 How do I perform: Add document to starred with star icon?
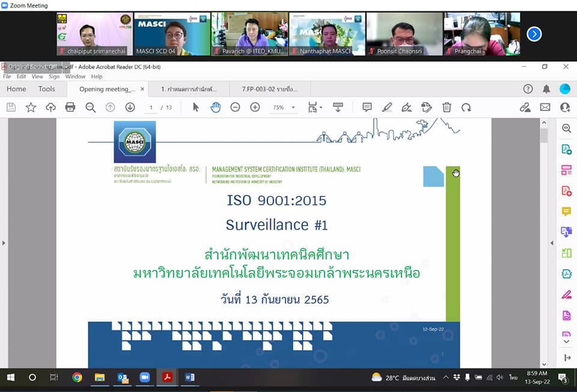pos(31,108)
